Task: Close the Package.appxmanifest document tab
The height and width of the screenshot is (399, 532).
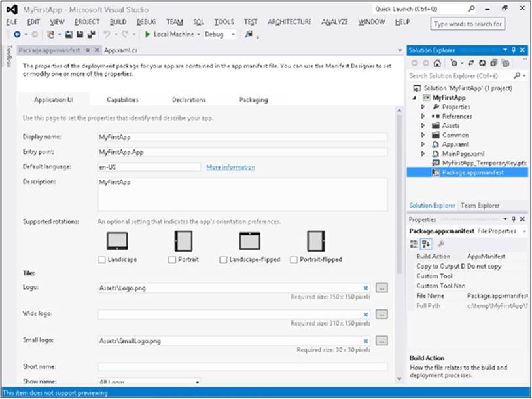Action: tap(97, 50)
